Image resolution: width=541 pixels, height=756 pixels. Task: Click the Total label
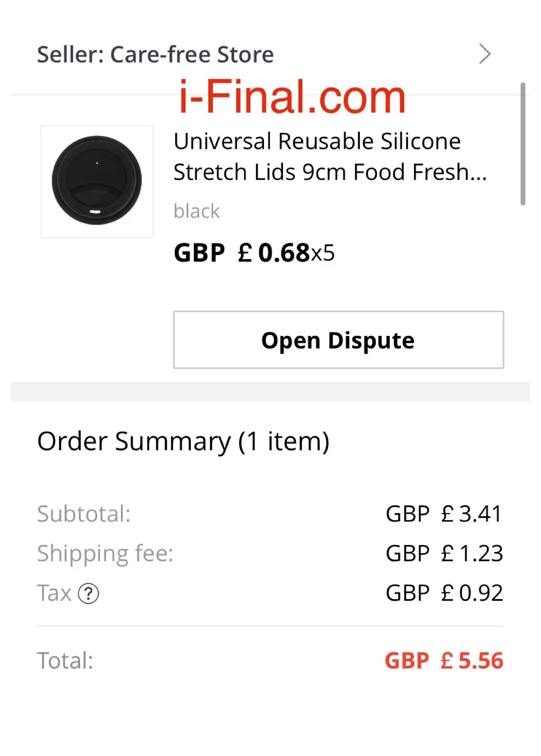(x=65, y=660)
